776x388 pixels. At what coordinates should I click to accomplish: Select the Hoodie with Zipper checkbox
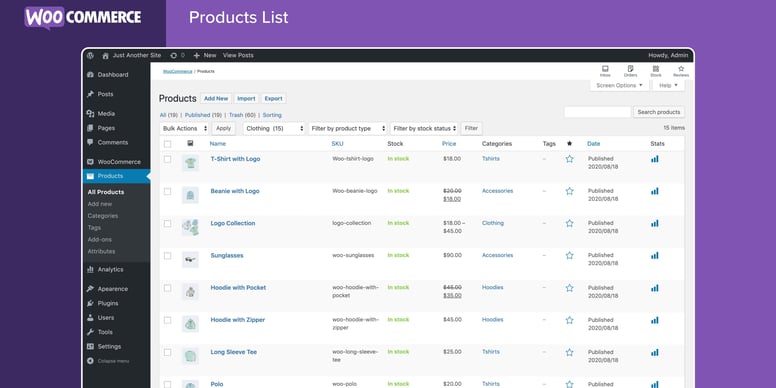coord(167,320)
